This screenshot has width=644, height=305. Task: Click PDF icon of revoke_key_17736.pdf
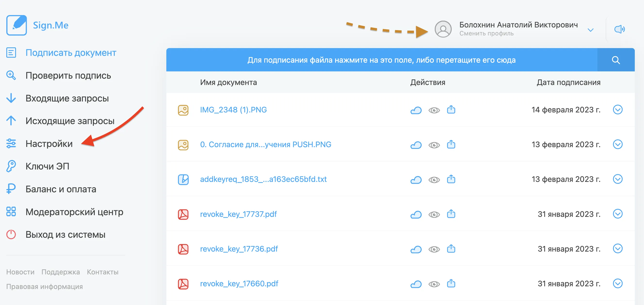[183, 249]
